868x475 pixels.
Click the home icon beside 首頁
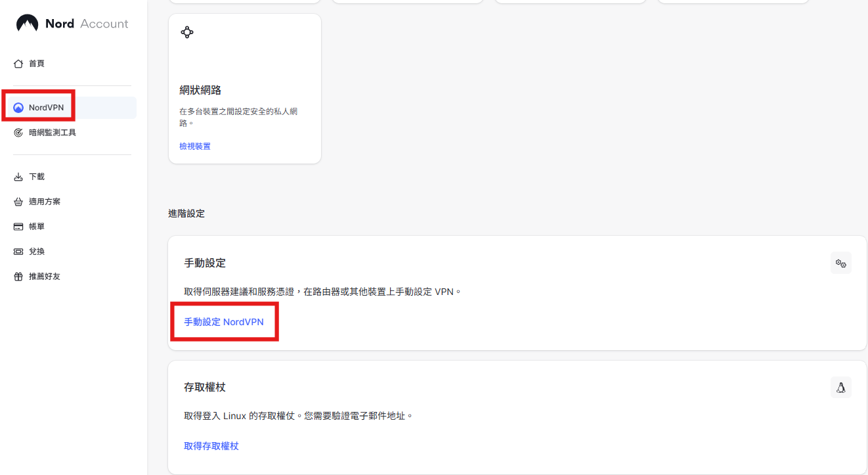coord(18,64)
